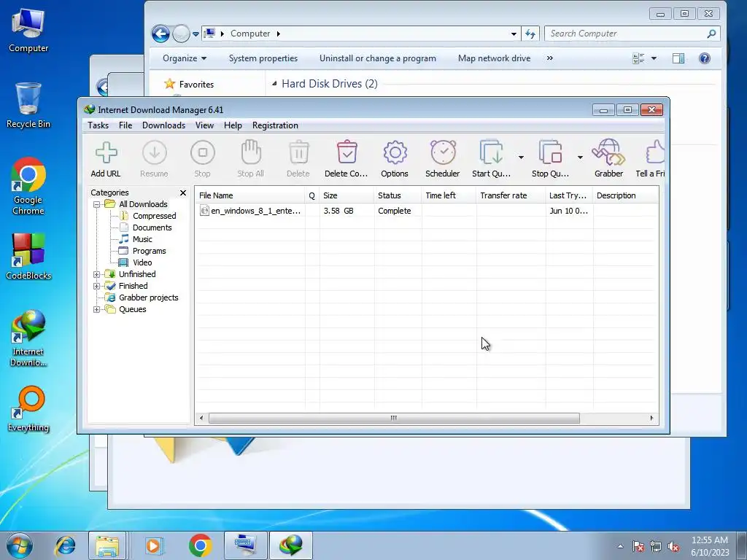Open Internet Explorer from taskbar
The width and height of the screenshot is (747, 560).
(65, 545)
